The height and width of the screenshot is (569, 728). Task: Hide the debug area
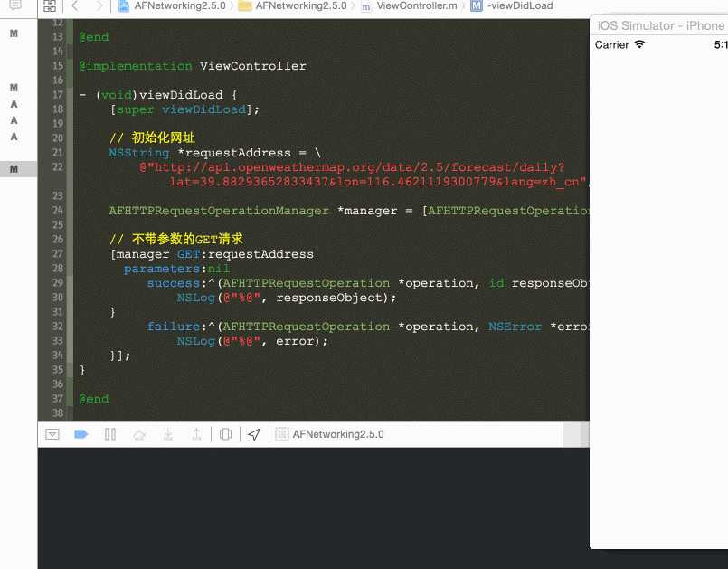pos(52,434)
